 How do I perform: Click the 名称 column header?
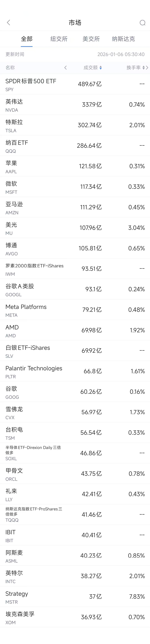point(10,68)
